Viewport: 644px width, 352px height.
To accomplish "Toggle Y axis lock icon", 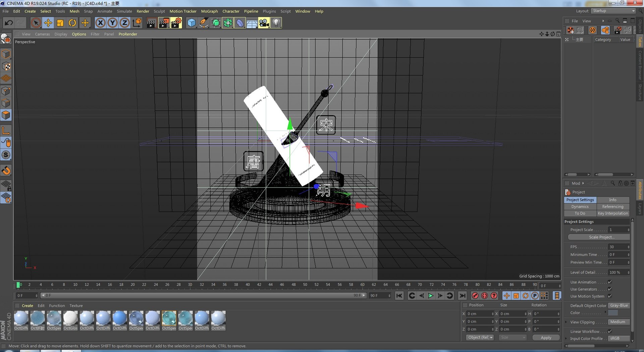I will click(112, 23).
